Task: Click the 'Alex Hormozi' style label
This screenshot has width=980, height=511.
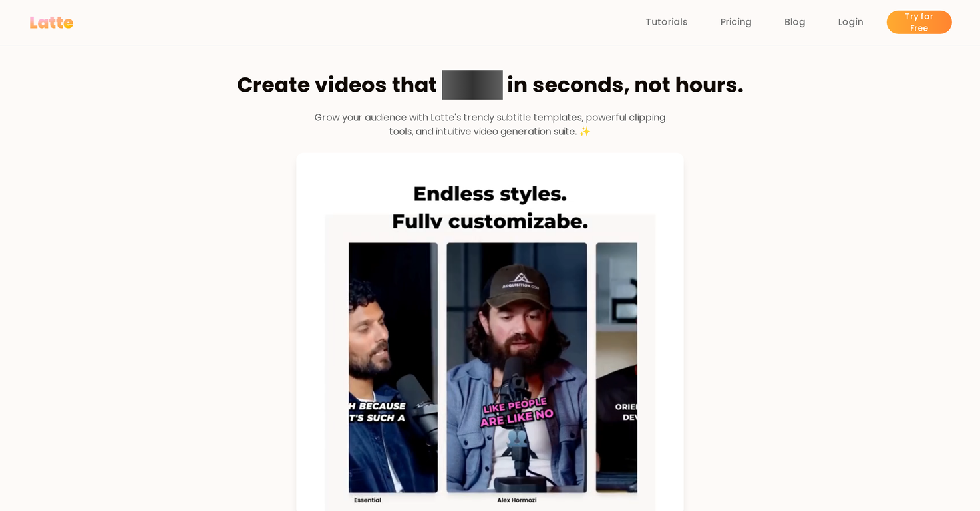Action: pos(516,500)
